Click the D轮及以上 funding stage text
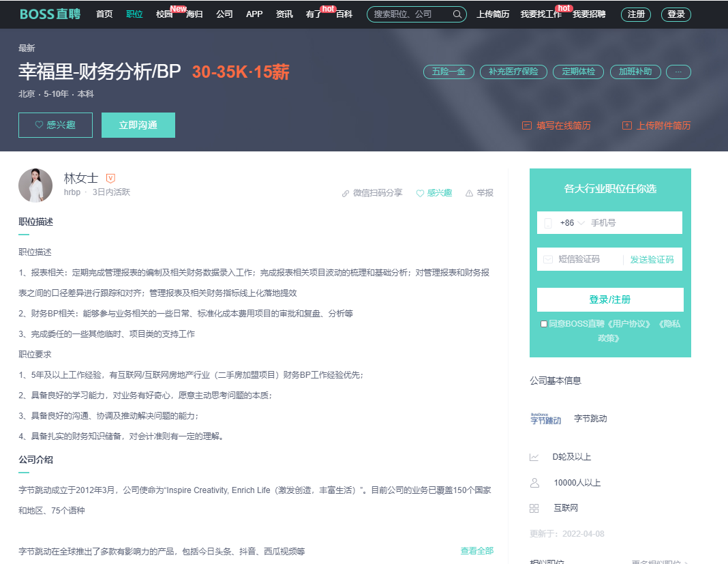This screenshot has width=728, height=564. tap(571, 457)
